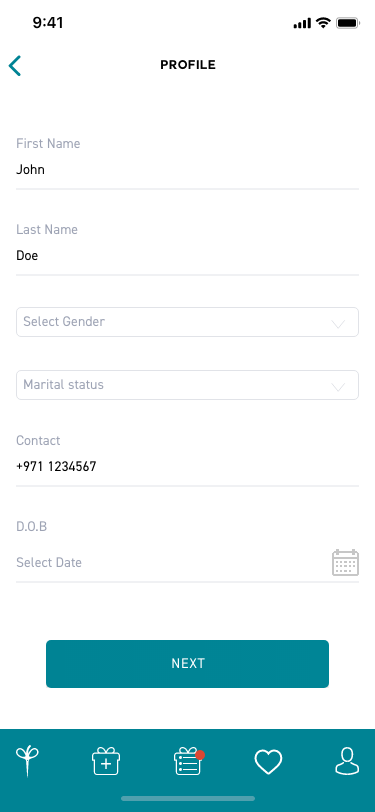Tap the battery status icon
This screenshot has width=375, height=812.
348,23
